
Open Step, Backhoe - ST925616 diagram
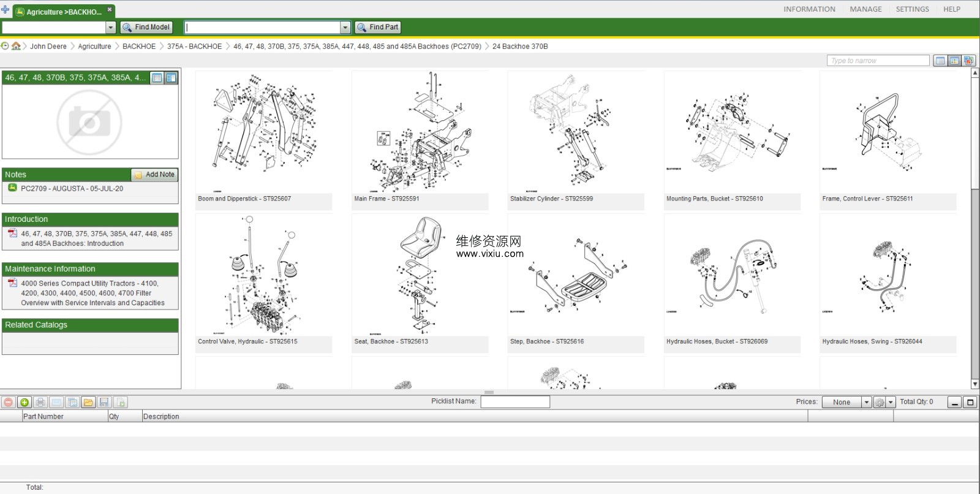point(576,283)
